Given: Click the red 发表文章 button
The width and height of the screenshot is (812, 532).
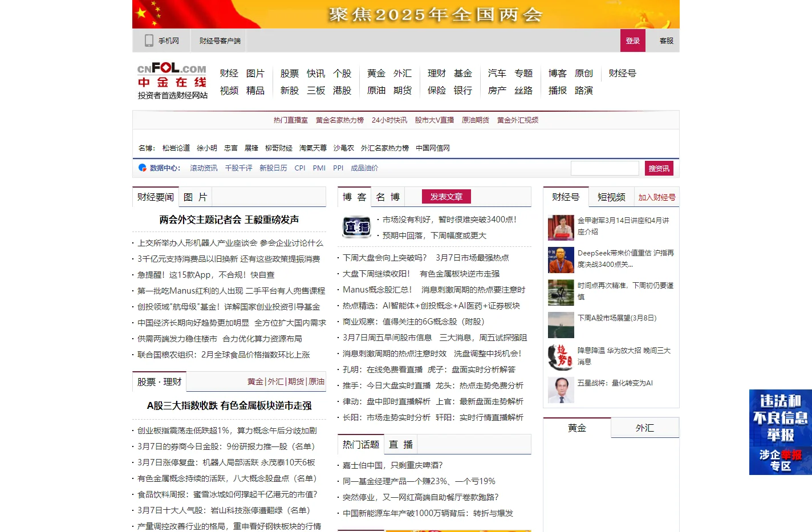Looking at the screenshot, I should click(446, 197).
